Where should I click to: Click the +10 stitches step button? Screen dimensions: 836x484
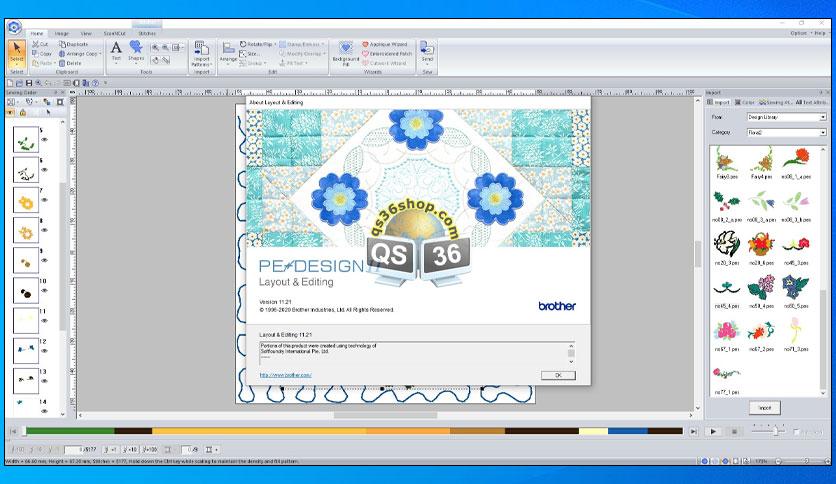tap(130, 450)
